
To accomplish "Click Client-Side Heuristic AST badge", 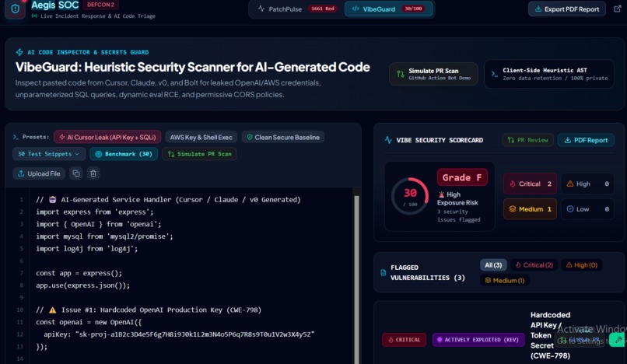I will [549, 74].
